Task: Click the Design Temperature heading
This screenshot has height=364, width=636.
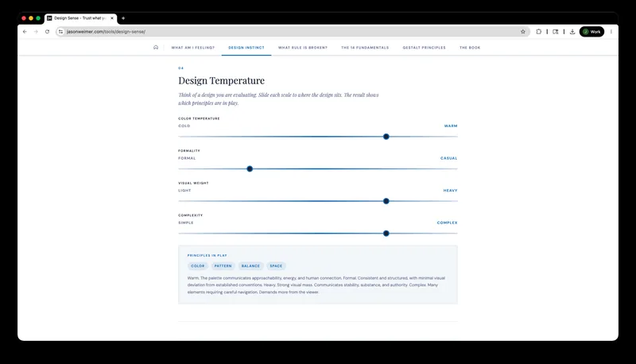Action: [222, 80]
